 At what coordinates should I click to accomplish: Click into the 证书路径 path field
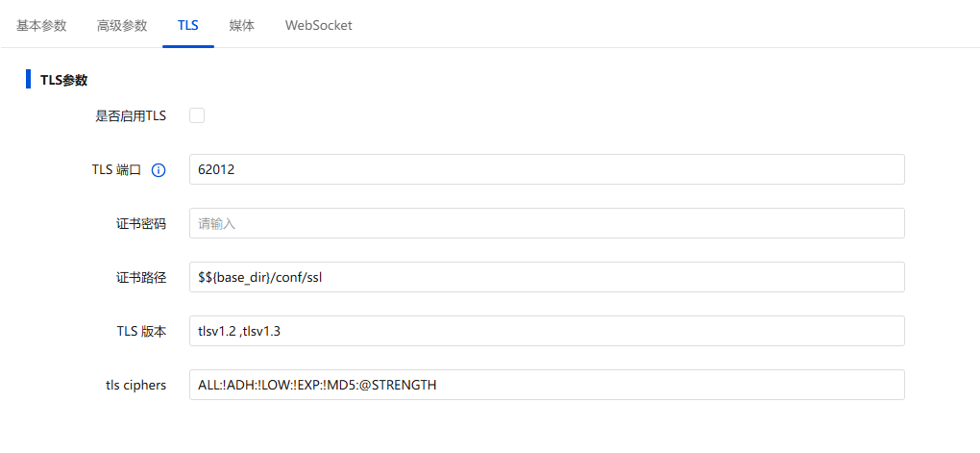[546, 277]
